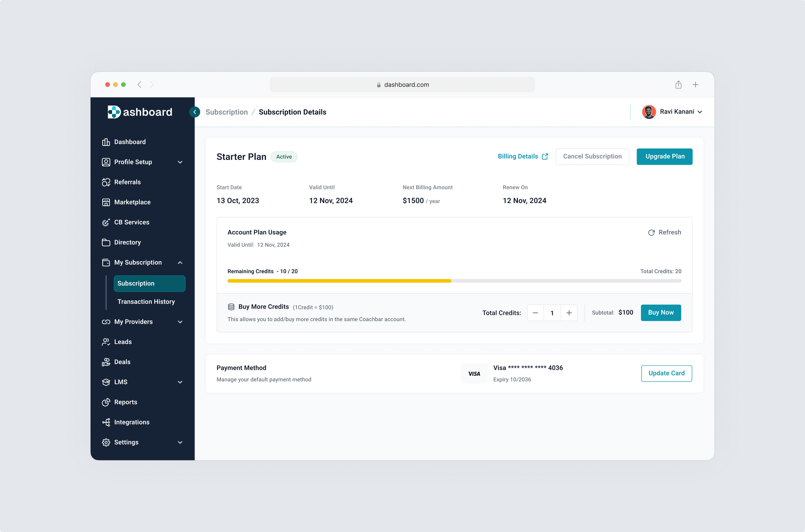Open the Subscription breadcrumb link

tap(227, 112)
